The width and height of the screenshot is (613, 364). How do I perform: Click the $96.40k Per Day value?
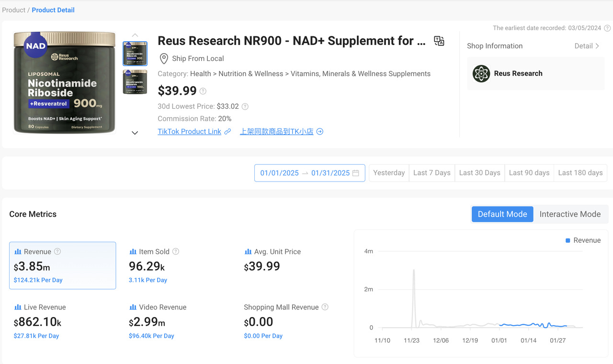click(x=152, y=336)
